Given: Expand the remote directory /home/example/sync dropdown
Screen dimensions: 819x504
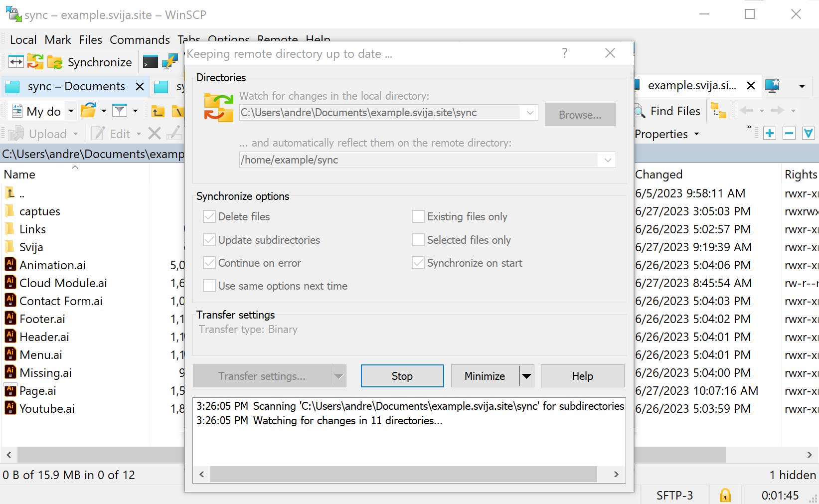Looking at the screenshot, I should (608, 160).
